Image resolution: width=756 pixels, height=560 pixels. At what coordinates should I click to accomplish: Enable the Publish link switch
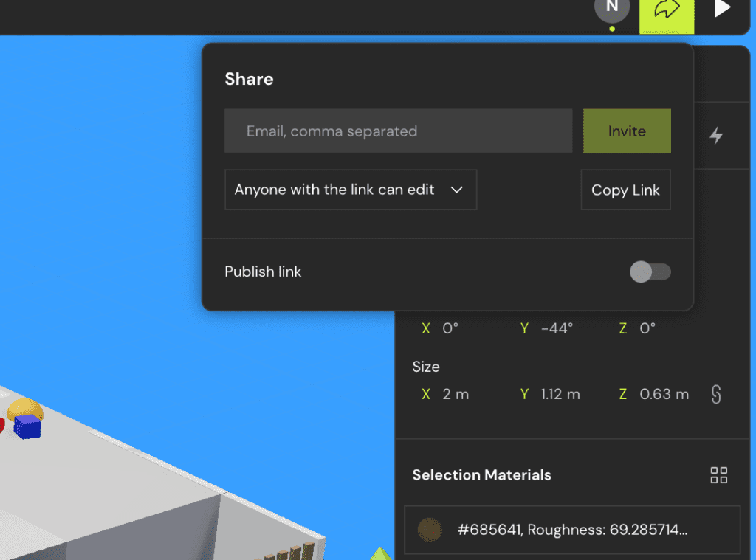pos(650,272)
